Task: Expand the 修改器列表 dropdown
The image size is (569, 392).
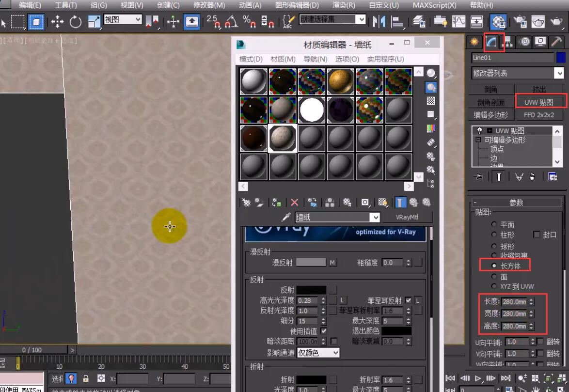Action: [x=559, y=73]
